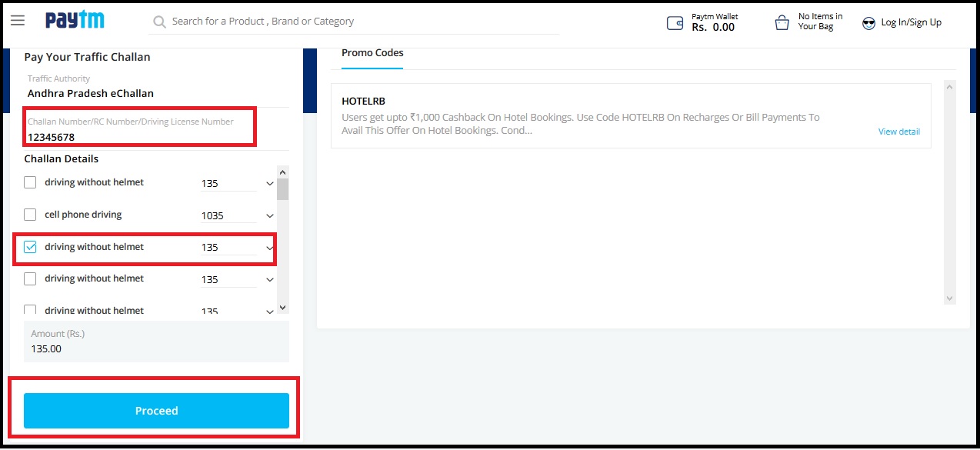Click the search magnifier icon

(159, 22)
